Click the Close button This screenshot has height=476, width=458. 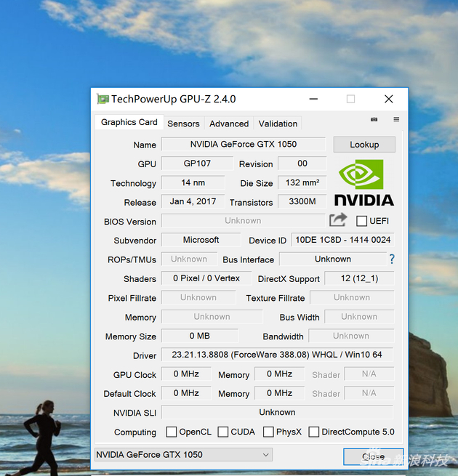pos(373,456)
